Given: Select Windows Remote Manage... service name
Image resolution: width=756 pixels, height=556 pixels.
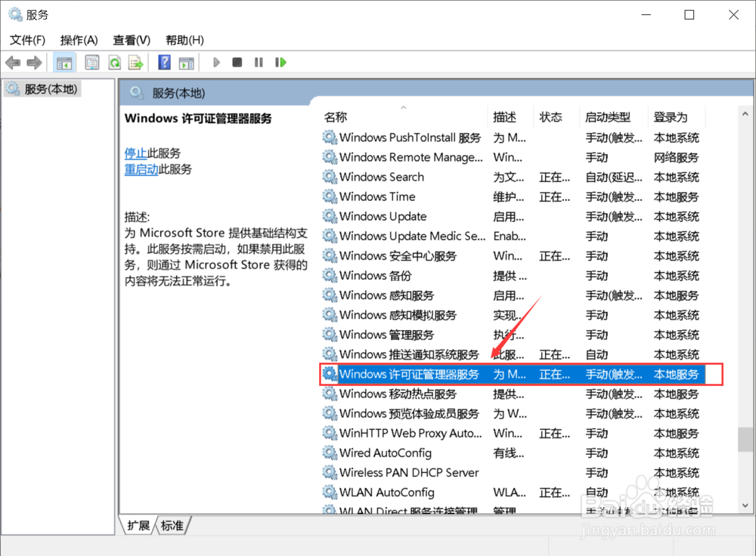Looking at the screenshot, I should click(411, 157).
